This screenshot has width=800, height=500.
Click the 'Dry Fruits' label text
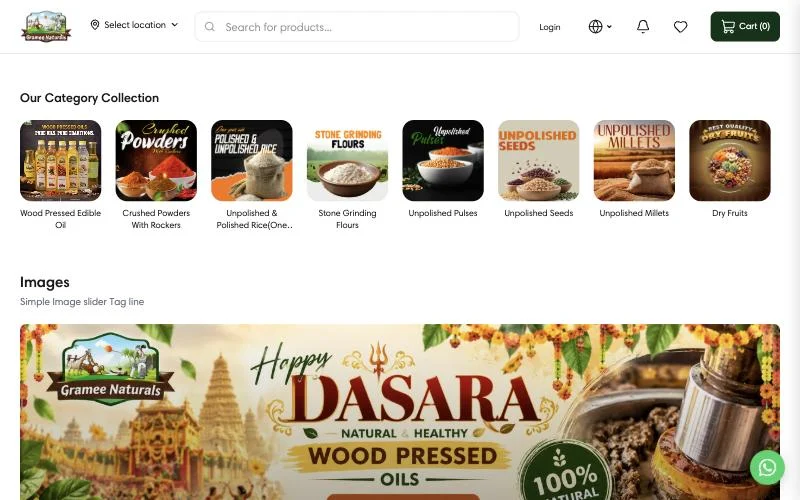pyautogui.click(x=730, y=213)
